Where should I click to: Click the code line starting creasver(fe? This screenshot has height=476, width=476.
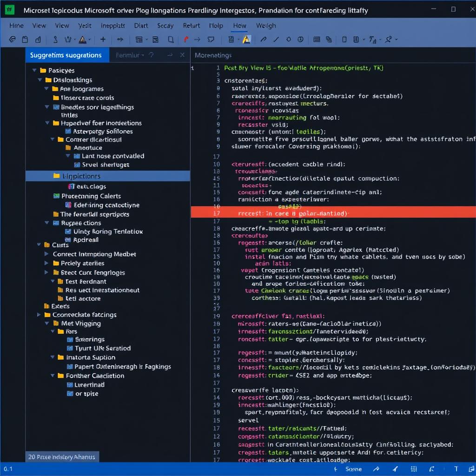(x=265, y=390)
